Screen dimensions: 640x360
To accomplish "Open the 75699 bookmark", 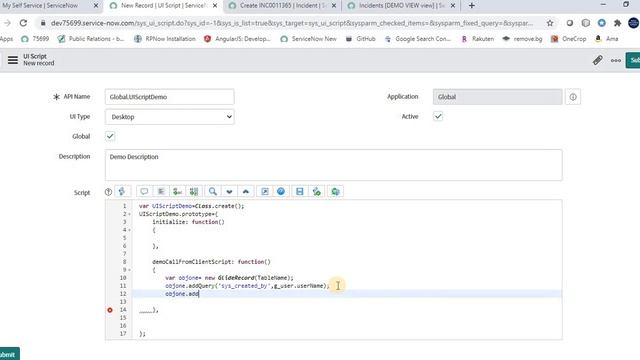I will tap(35, 39).
